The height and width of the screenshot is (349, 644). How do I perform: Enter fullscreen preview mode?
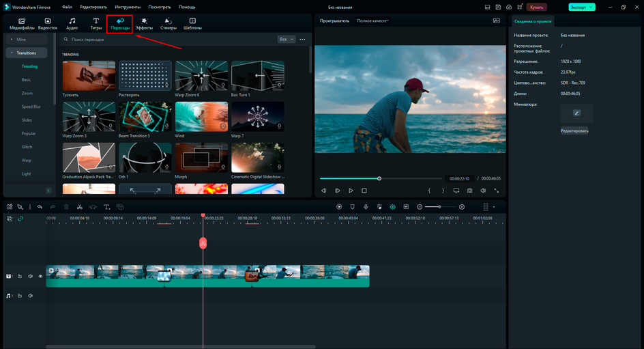tap(497, 191)
